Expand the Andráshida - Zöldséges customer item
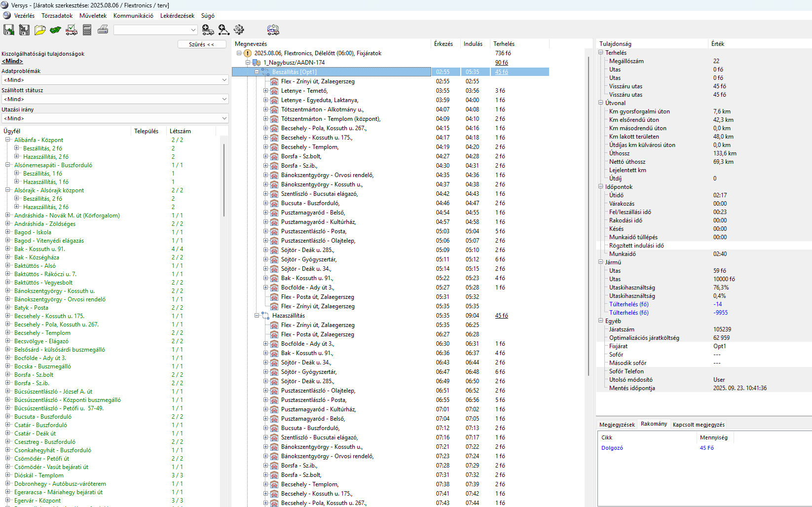Screen dimensions: 812x507 [x=8, y=224]
